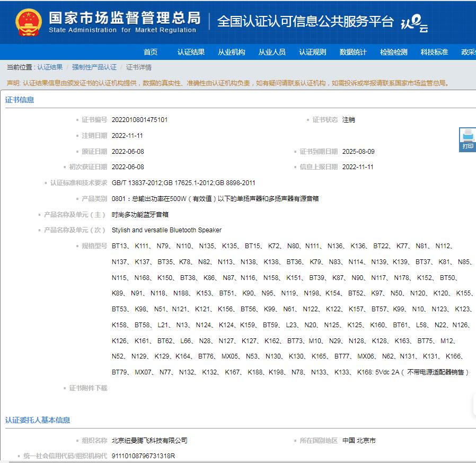Click the region value 中国 北京市
Image resolution: width=476 pixels, height=463 pixels.
(359, 441)
